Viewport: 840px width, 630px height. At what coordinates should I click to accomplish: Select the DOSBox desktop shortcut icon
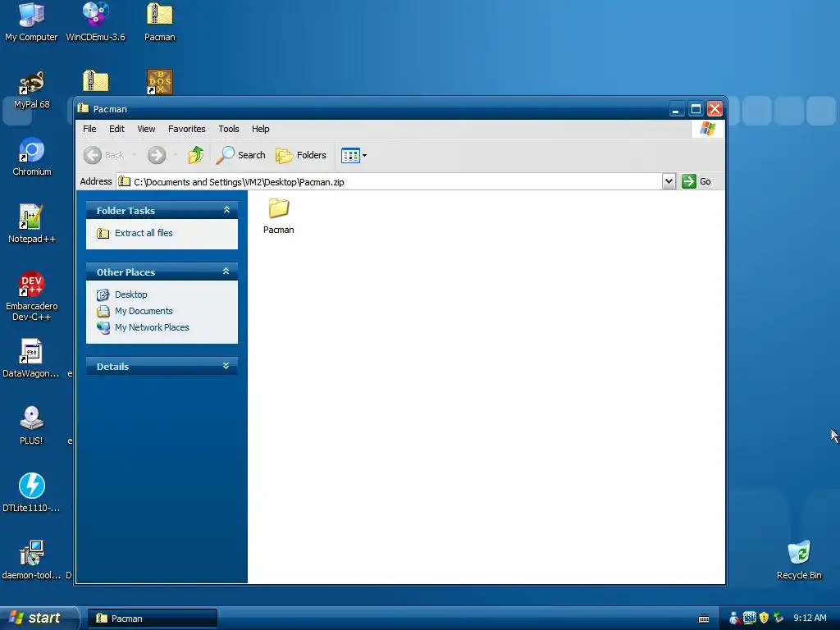point(160,81)
